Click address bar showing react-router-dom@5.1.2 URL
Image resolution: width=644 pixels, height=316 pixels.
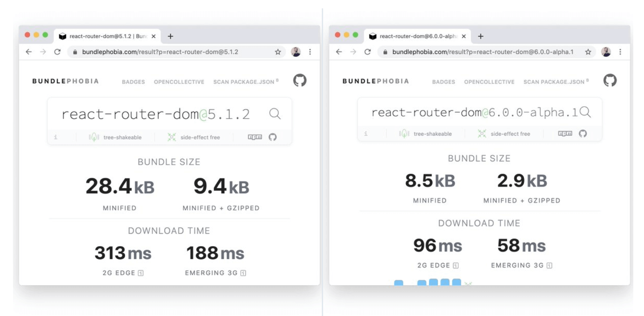pyautogui.click(x=176, y=52)
